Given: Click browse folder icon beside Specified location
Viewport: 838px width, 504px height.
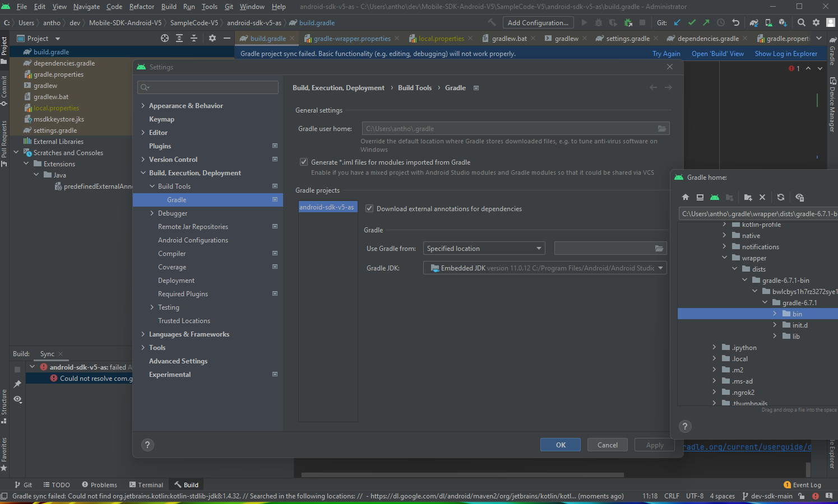Looking at the screenshot, I should 659,249.
